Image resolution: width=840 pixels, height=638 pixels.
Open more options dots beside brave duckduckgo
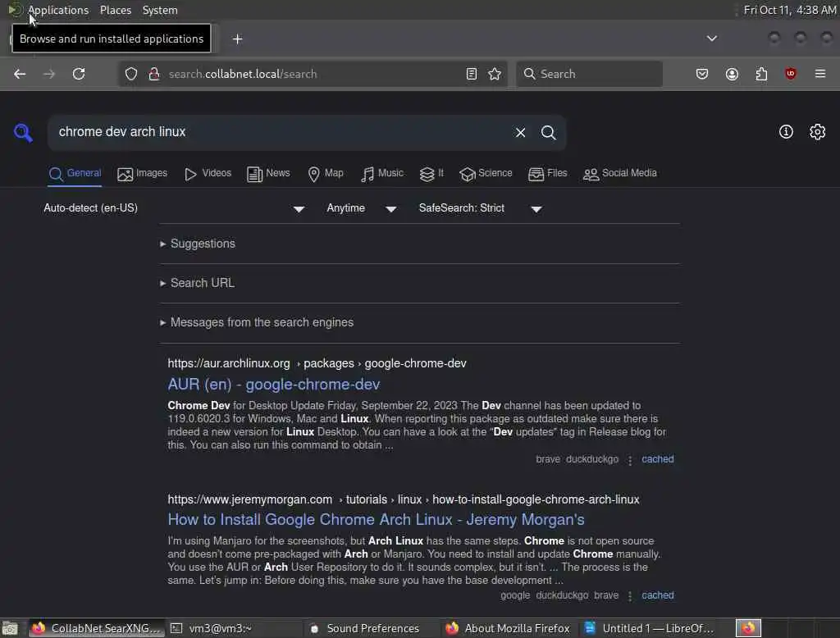tap(630, 460)
